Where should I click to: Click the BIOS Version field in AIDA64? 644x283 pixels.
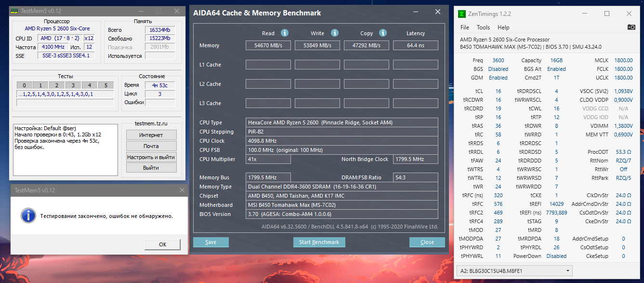pyautogui.click(x=342, y=214)
